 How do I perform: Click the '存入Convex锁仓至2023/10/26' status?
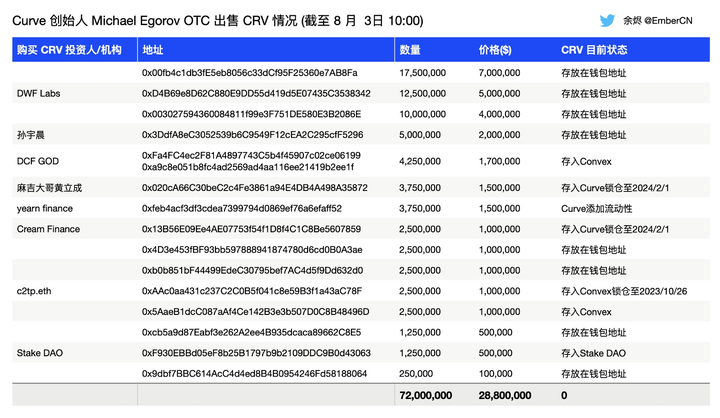[x=624, y=291]
